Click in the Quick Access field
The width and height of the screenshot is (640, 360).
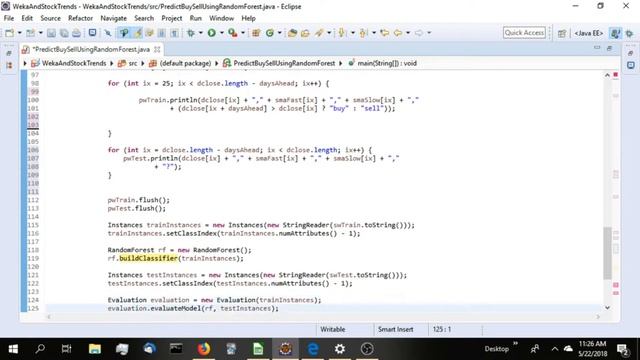(524, 33)
